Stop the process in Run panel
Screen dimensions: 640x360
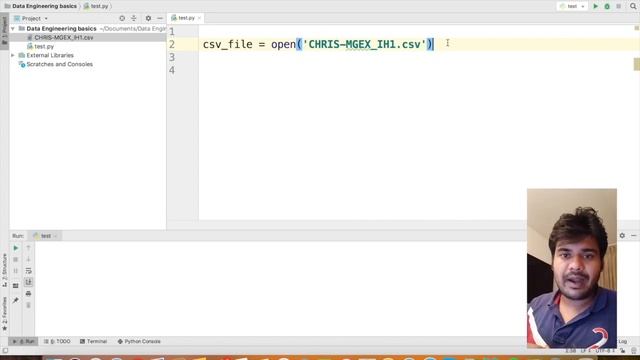(x=16, y=260)
